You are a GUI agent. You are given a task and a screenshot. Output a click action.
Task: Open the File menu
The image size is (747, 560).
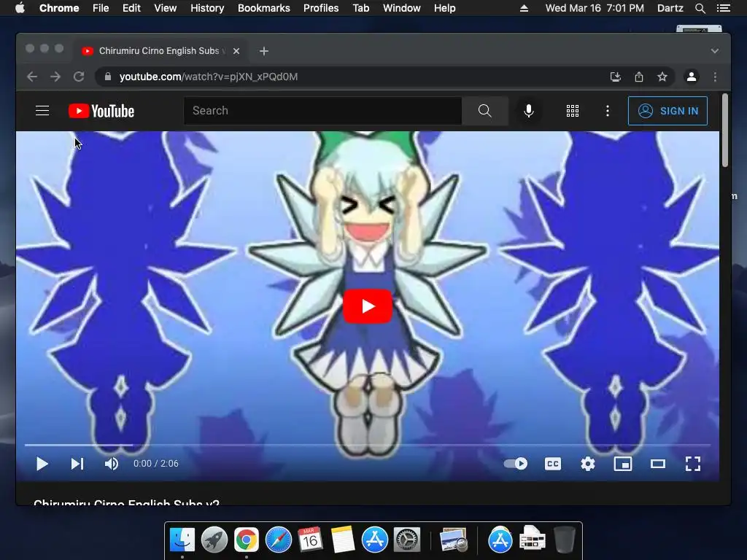pos(101,8)
